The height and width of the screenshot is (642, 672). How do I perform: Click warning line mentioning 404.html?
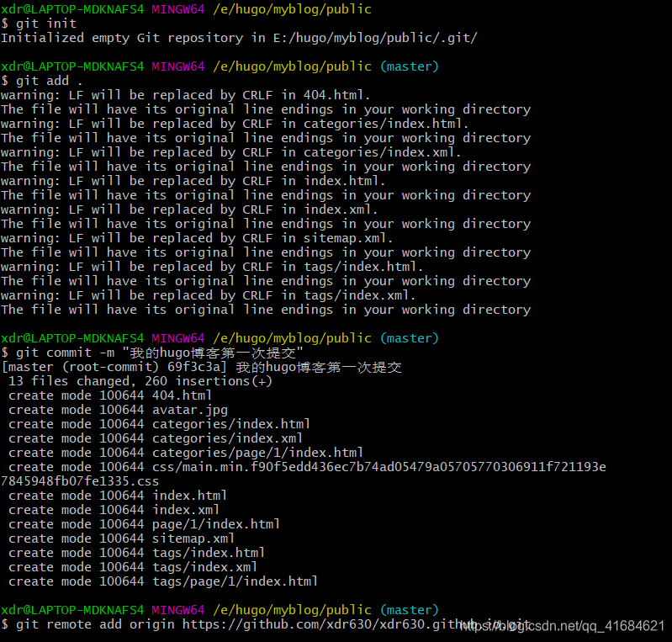point(186,95)
